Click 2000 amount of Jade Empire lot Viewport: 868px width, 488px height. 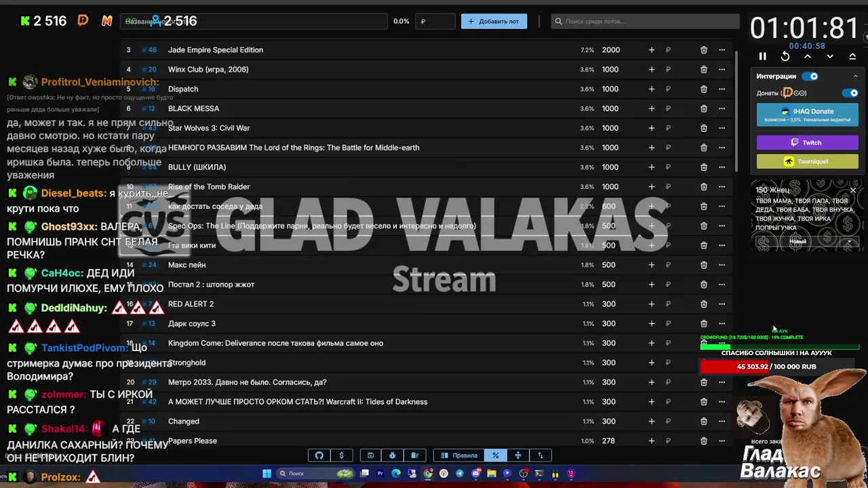click(x=611, y=50)
